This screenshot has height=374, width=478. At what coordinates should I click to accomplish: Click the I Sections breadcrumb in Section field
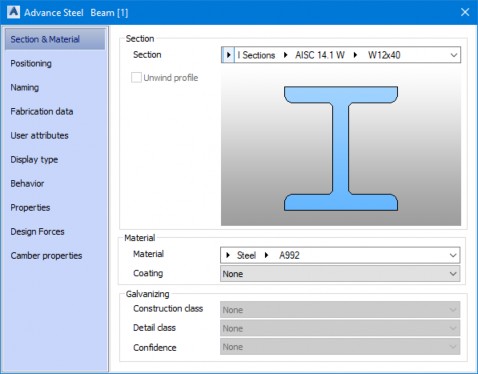(256, 55)
